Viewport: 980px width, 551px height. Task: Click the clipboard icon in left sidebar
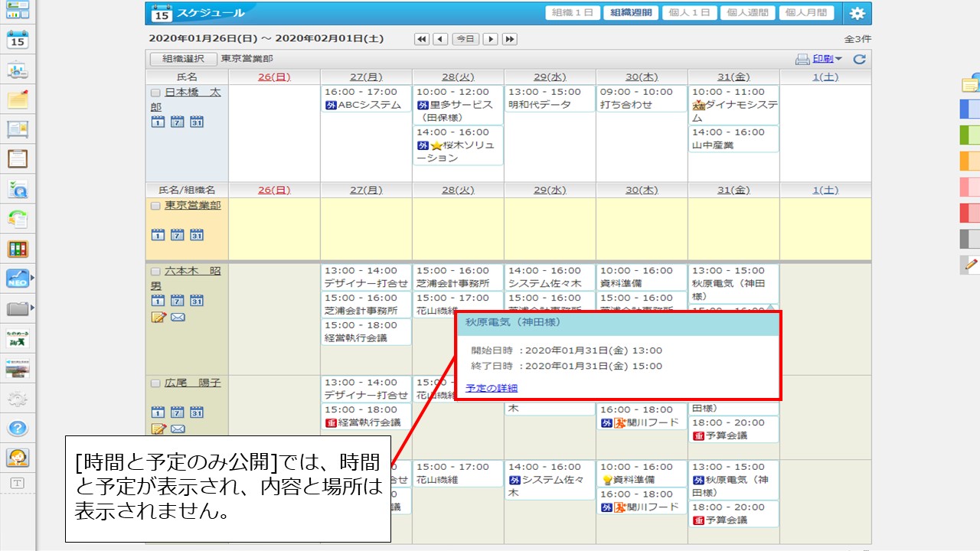point(17,158)
